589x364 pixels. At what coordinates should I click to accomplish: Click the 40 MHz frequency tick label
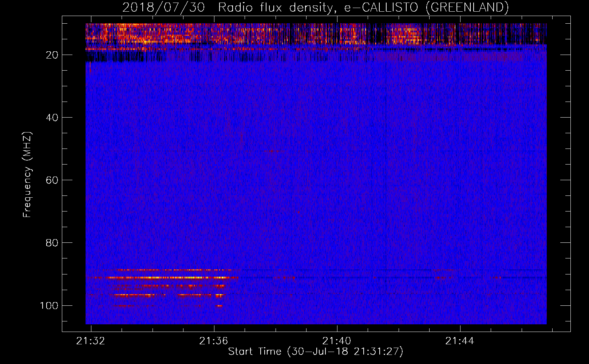tap(52, 118)
